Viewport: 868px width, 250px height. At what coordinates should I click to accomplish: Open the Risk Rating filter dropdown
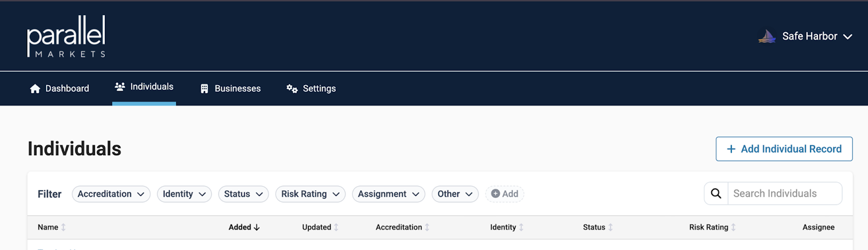tap(310, 194)
